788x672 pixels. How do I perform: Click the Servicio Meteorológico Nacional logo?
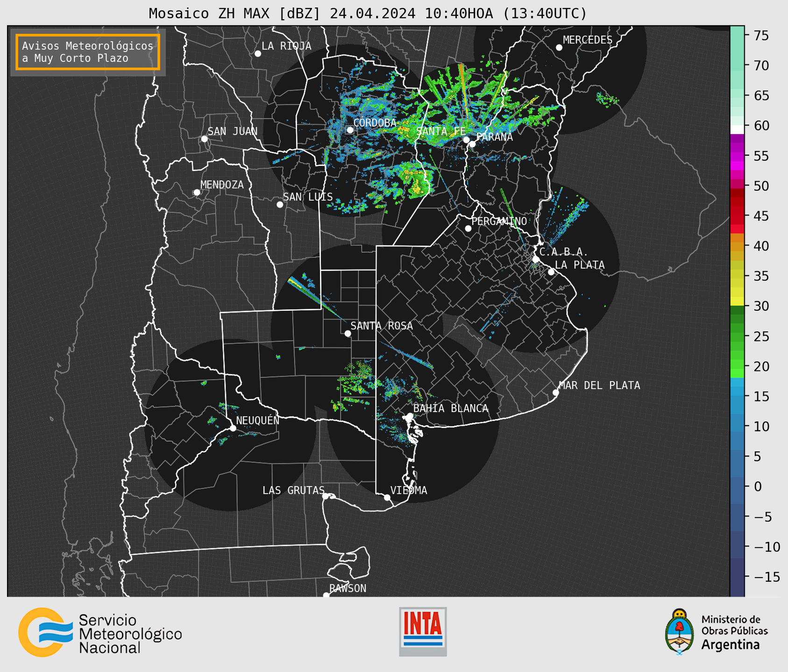pos(100,632)
